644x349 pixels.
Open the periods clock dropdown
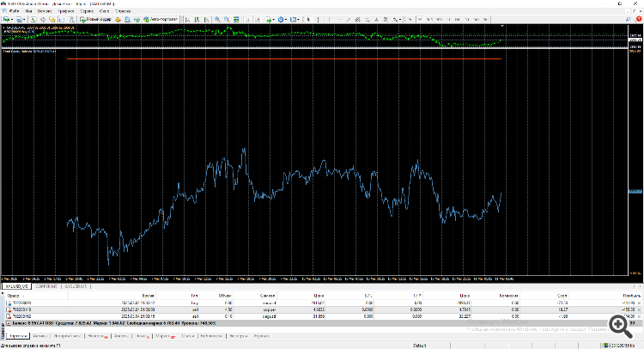coord(282,19)
